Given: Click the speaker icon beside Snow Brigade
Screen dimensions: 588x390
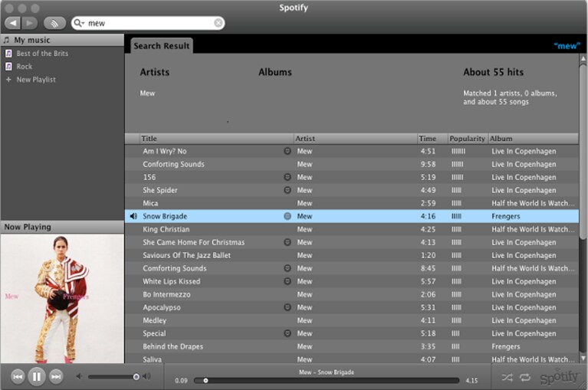Looking at the screenshot, I should pyautogui.click(x=133, y=216).
